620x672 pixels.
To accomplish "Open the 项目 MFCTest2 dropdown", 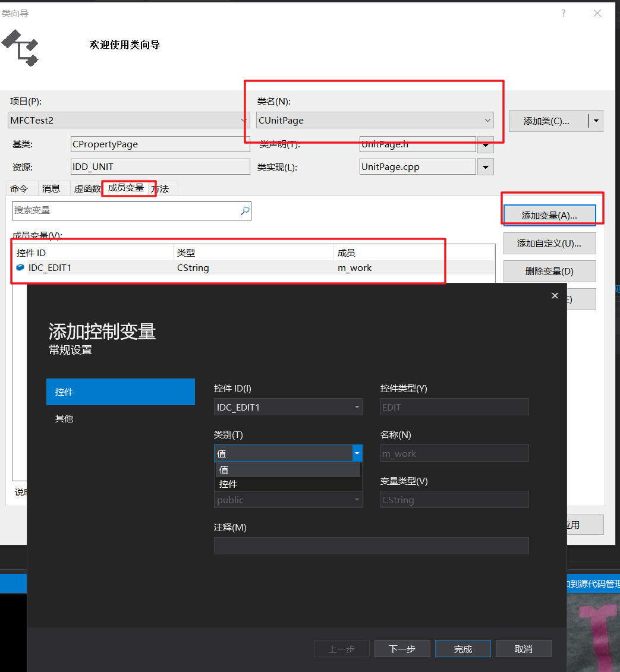I will coord(128,121).
